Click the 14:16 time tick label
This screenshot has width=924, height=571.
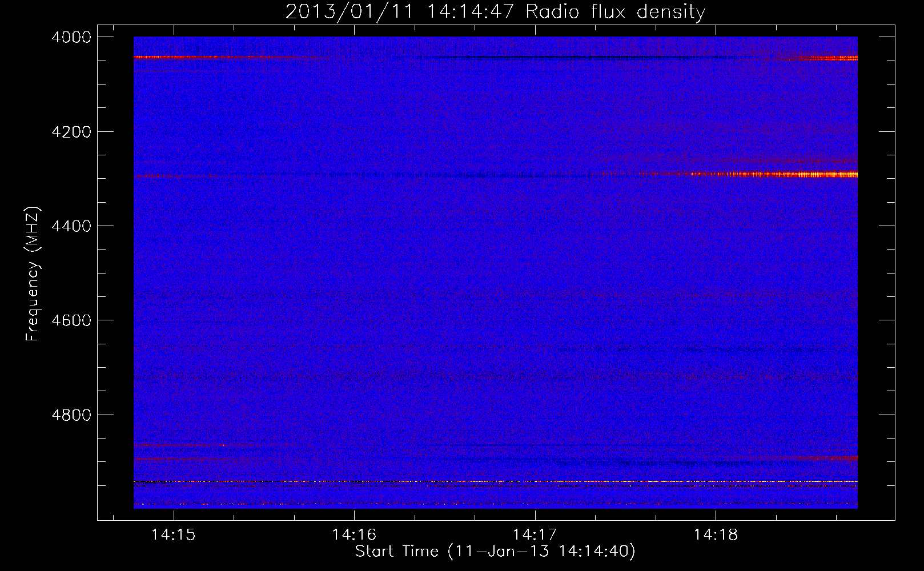coord(354,534)
